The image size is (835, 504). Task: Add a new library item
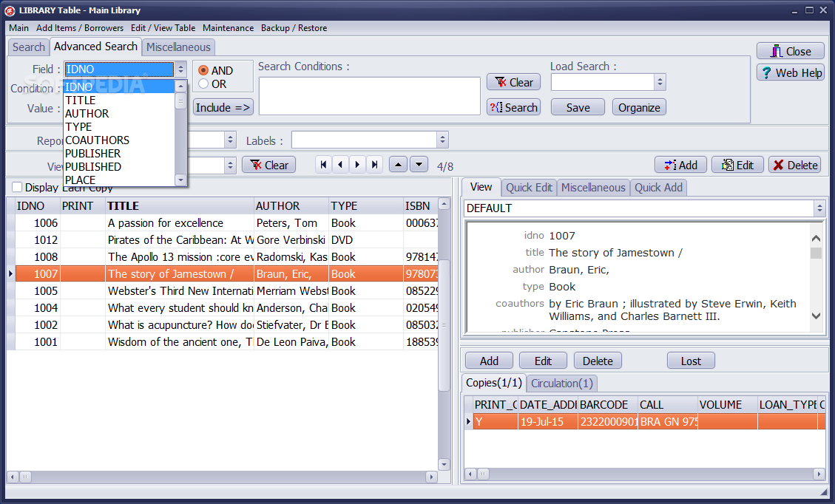point(680,165)
